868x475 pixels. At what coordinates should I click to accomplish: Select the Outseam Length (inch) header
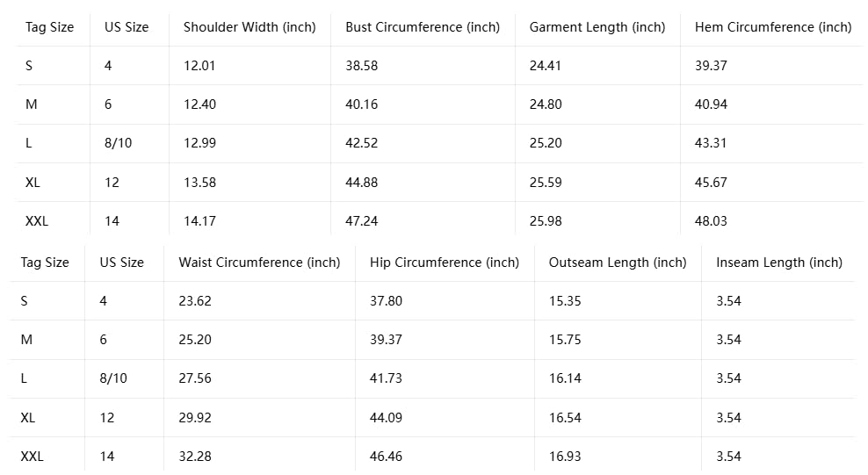click(618, 263)
